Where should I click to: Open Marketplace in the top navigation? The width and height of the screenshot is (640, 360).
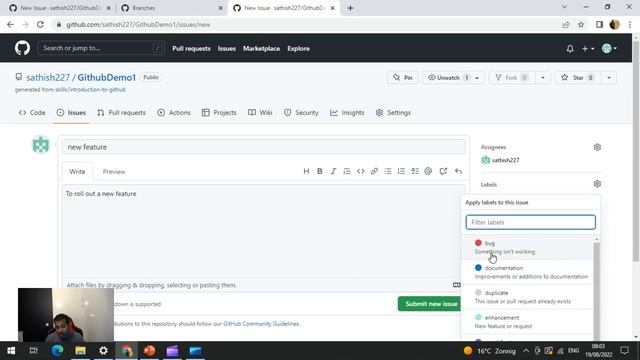click(x=262, y=49)
